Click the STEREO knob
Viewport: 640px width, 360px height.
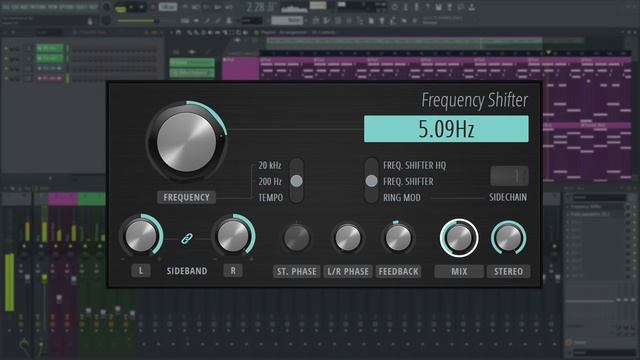[509, 238]
